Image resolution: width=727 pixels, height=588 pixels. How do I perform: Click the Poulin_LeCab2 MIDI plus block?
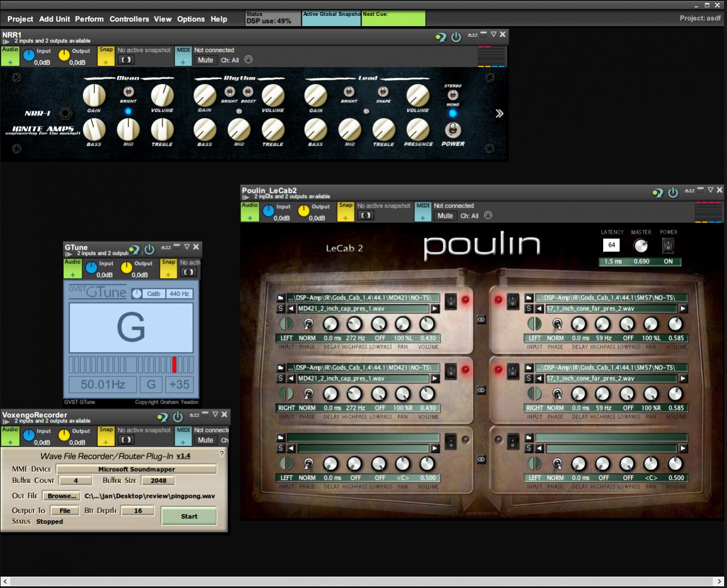tap(423, 212)
